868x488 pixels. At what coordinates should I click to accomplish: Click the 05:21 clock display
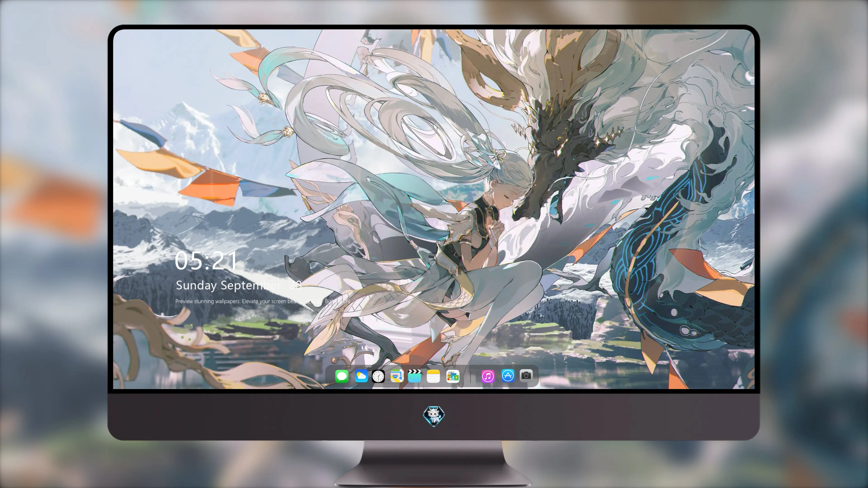(x=205, y=260)
